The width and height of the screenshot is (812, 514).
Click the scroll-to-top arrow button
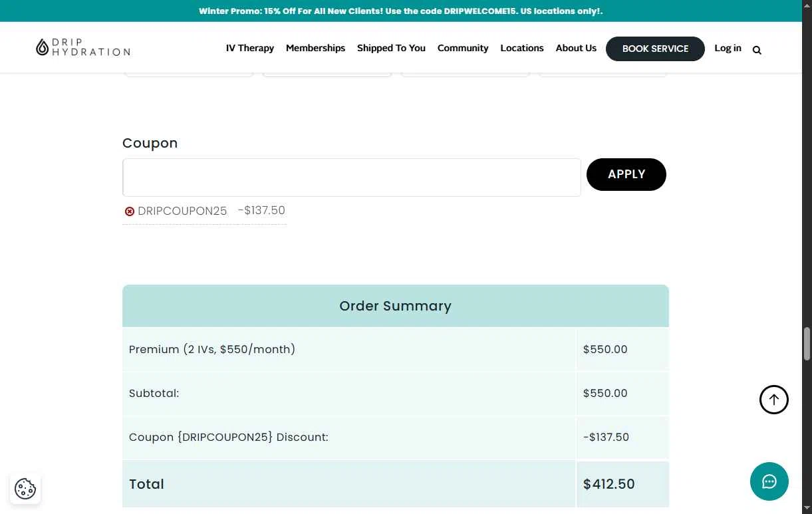coord(774,400)
